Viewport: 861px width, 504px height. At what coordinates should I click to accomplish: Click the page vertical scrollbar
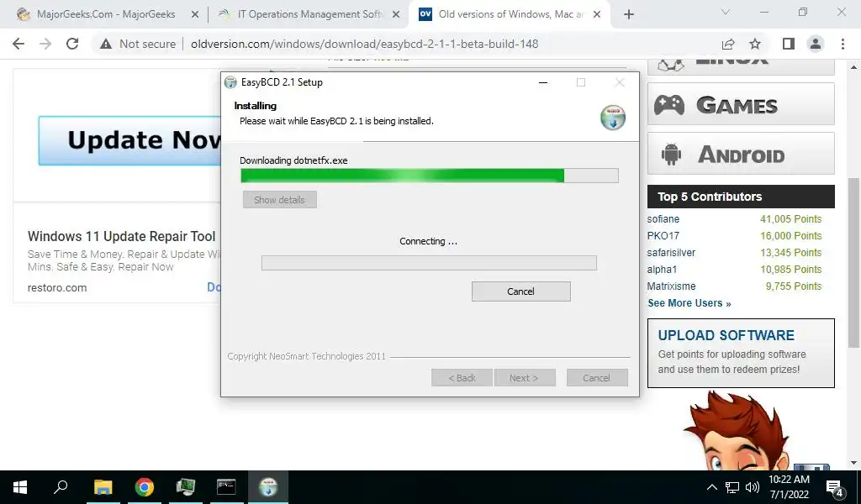click(853, 263)
